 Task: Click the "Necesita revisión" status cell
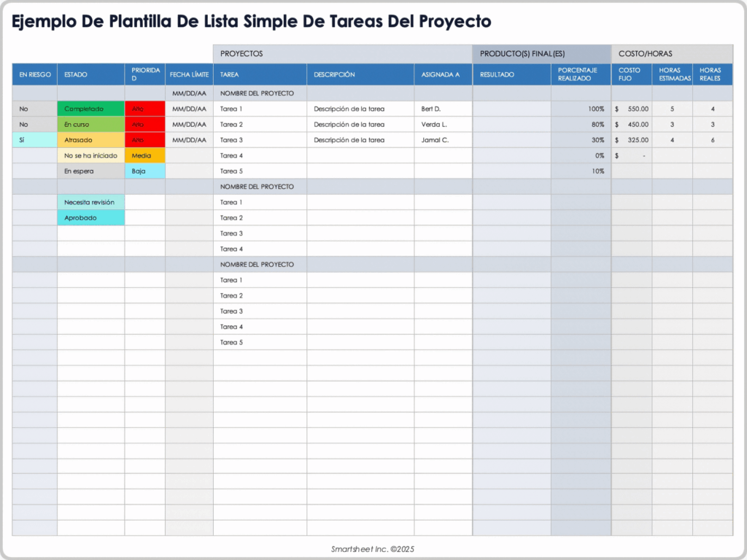coord(90,202)
